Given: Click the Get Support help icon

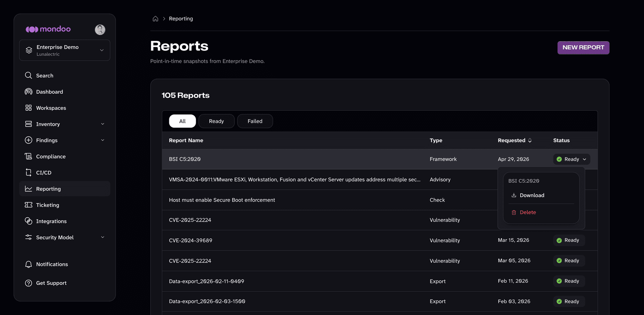Looking at the screenshot, I should tap(29, 283).
